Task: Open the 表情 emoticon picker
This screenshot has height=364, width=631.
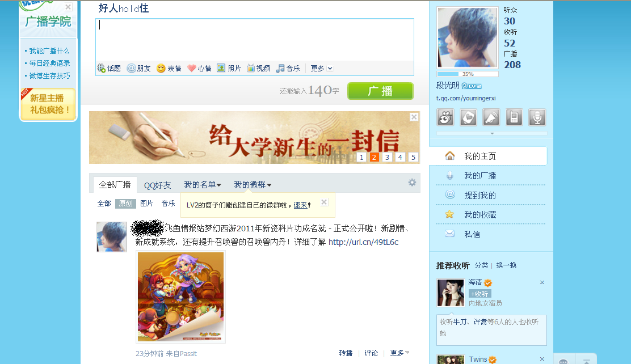Action: pos(169,69)
